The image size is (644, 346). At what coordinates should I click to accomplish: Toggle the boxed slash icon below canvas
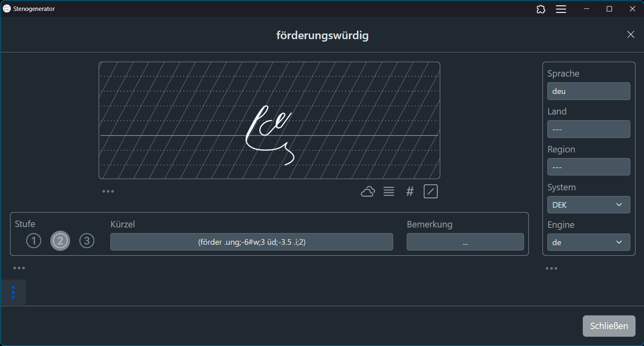[431, 192]
